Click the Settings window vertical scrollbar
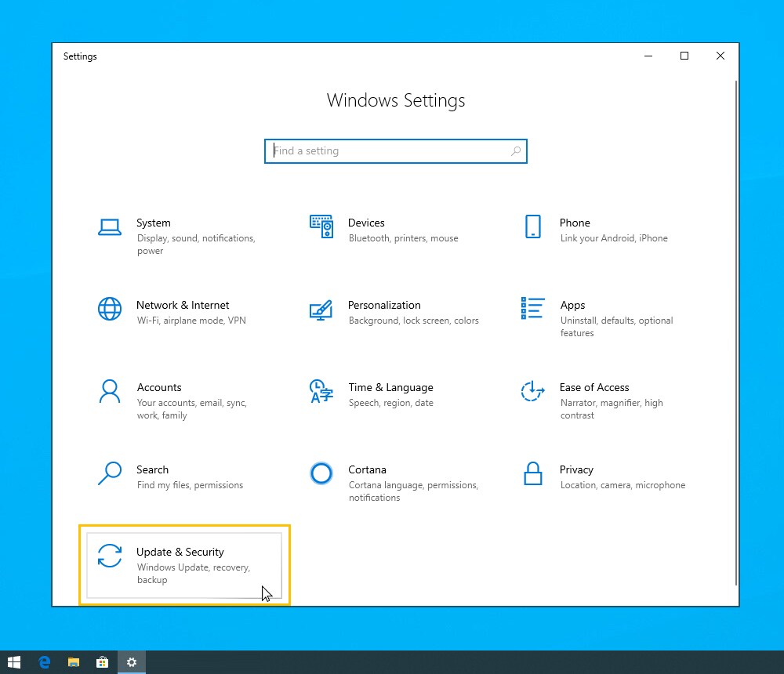The image size is (784, 674). point(736,332)
